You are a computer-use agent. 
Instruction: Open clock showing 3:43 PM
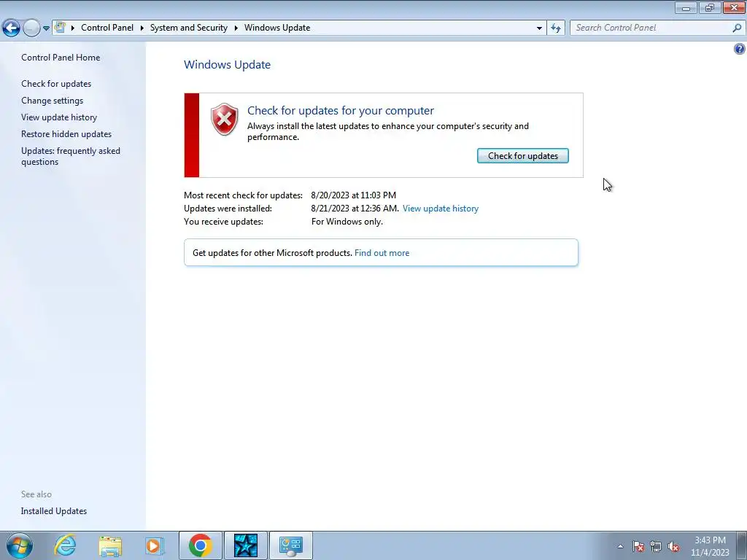[x=710, y=546]
